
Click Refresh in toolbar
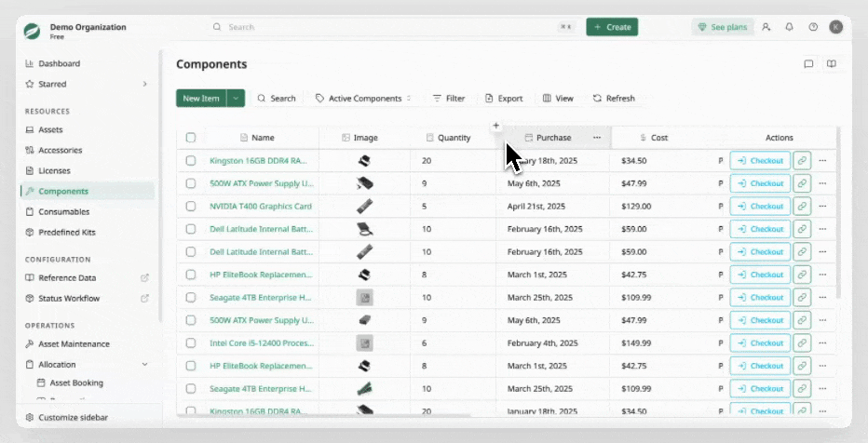pyautogui.click(x=614, y=98)
